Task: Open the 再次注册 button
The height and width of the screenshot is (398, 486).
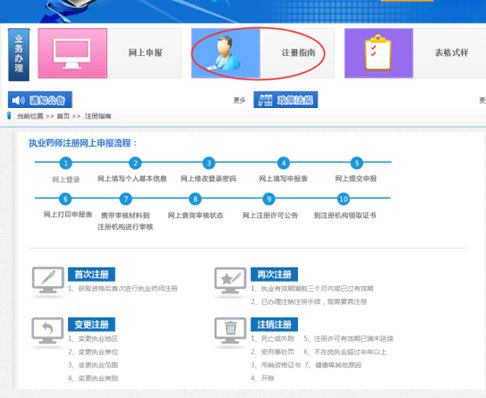Action: pos(274,274)
